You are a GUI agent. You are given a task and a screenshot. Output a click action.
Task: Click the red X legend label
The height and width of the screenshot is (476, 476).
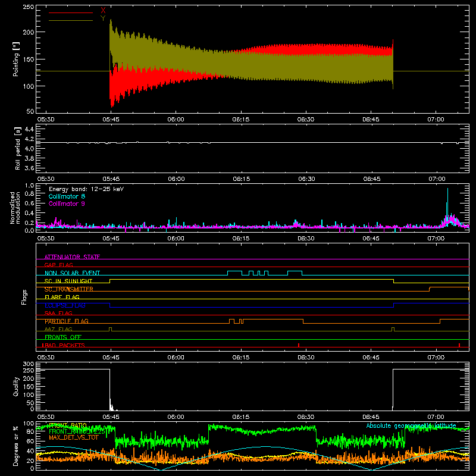[x=103, y=11]
